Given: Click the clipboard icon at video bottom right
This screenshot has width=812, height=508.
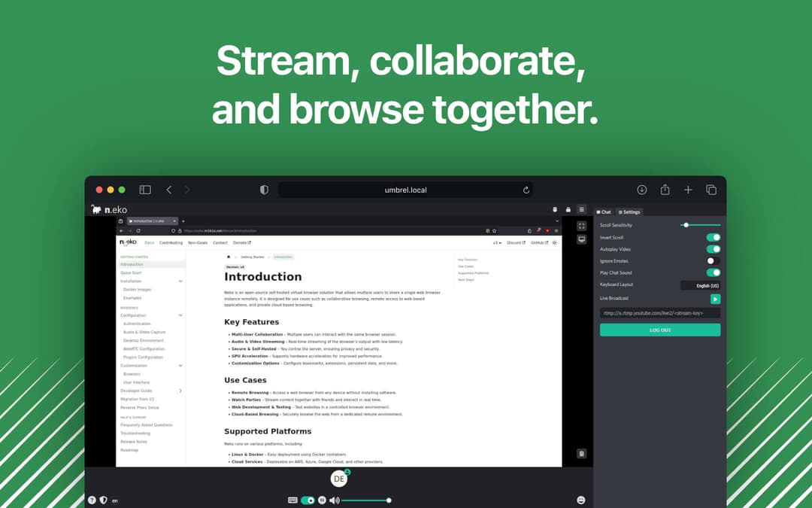Looking at the screenshot, I should [x=581, y=453].
